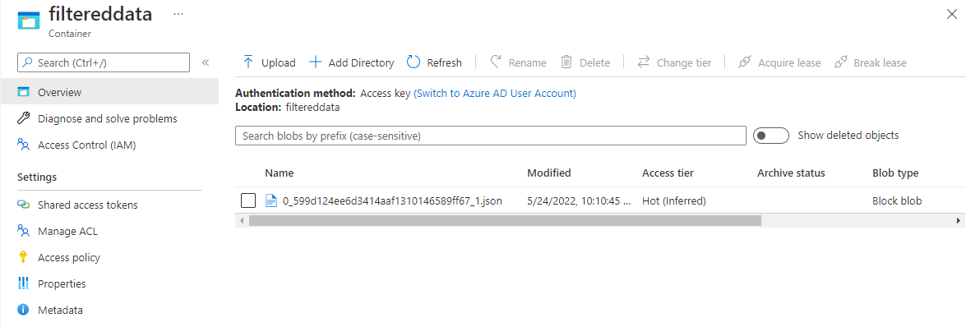The height and width of the screenshot is (327, 980).
Task: Click the horizontal scrollbar thumb
Action: point(505,220)
